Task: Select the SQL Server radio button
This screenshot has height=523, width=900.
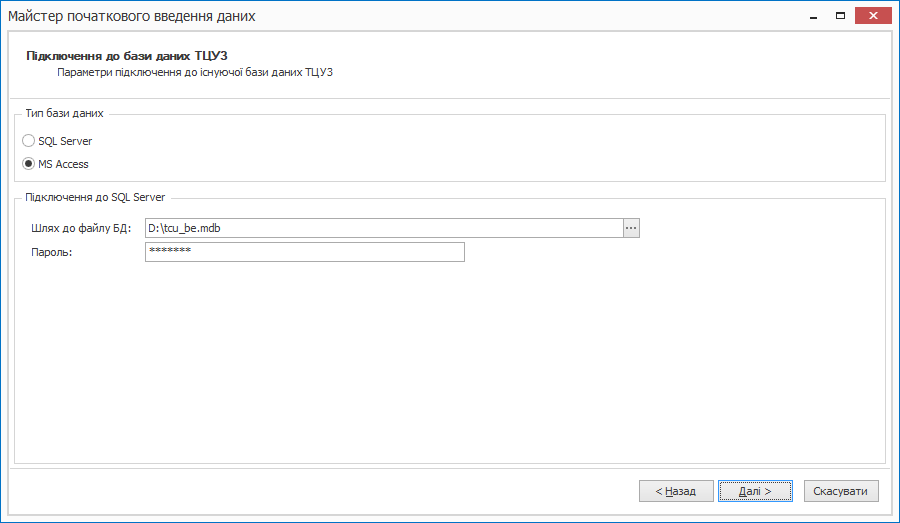Action: tap(29, 141)
